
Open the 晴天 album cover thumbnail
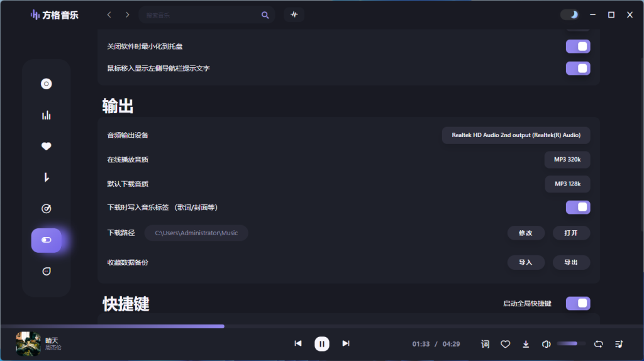(x=28, y=343)
